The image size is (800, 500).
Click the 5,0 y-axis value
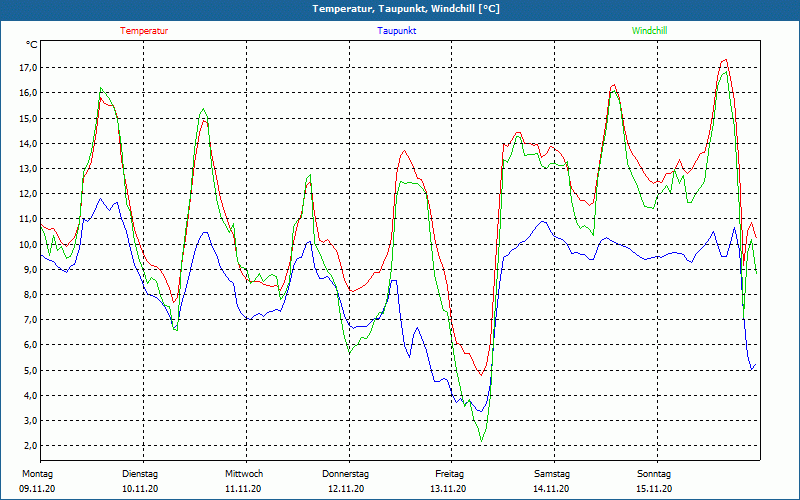pos(30,370)
